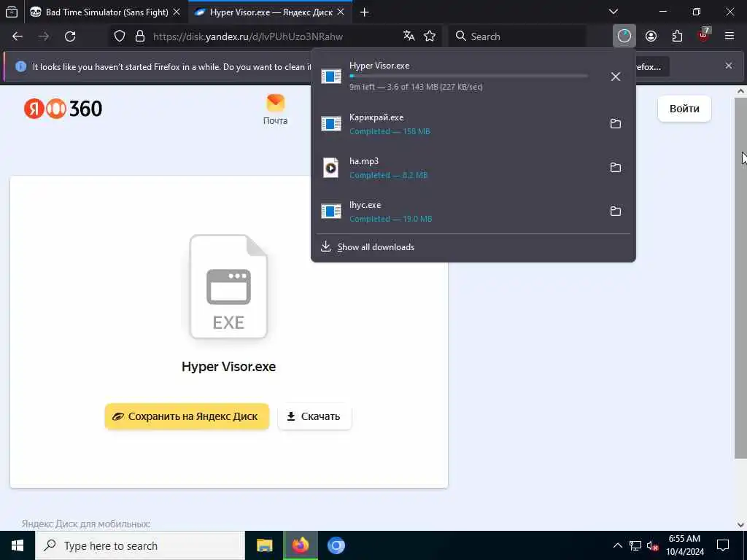Click the taskbar Type here to search box

point(140,545)
